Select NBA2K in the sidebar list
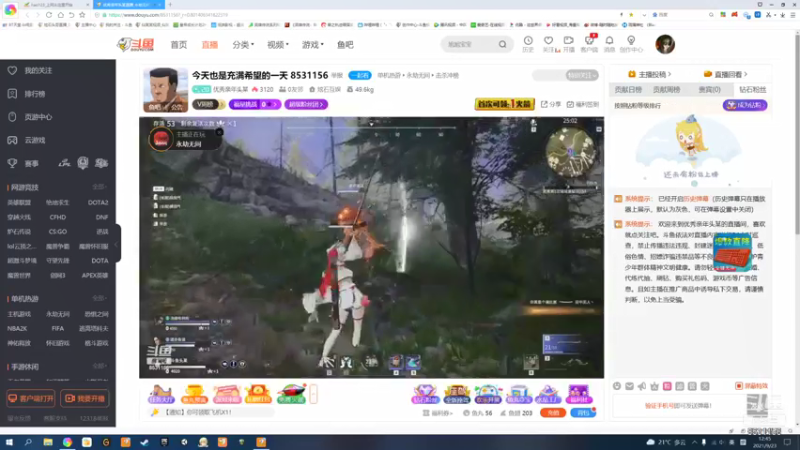This screenshot has width=800, height=450. click(17, 329)
